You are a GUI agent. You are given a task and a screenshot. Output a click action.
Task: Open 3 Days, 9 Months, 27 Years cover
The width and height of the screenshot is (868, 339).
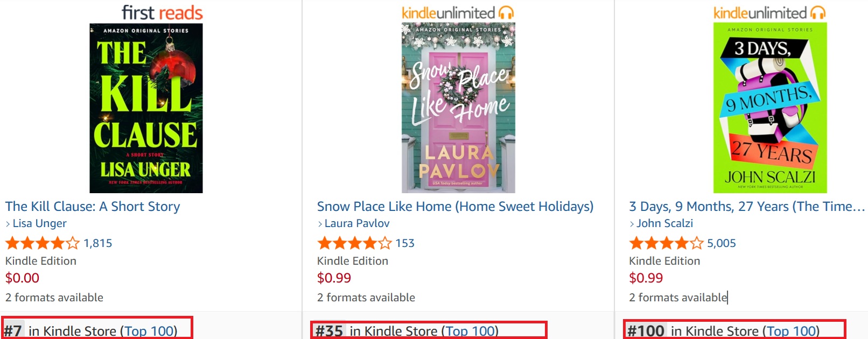[770, 108]
